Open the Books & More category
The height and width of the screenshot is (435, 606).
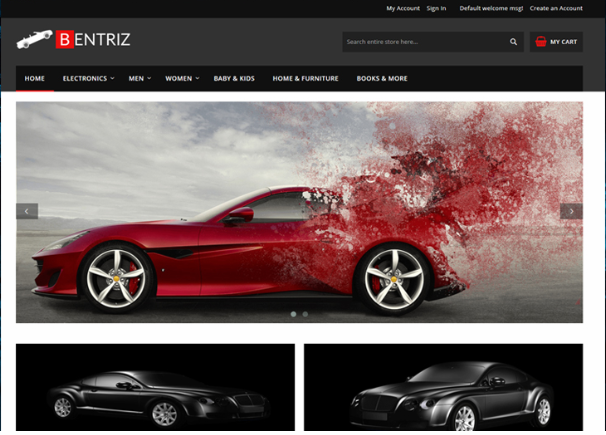point(382,78)
